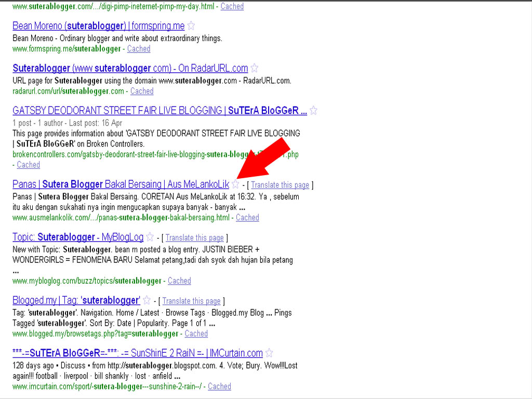Click the '1 post - 1 author - Last post: 16 Apr' line
Image resolution: width=532 pixels, height=399 pixels.
[x=67, y=123]
